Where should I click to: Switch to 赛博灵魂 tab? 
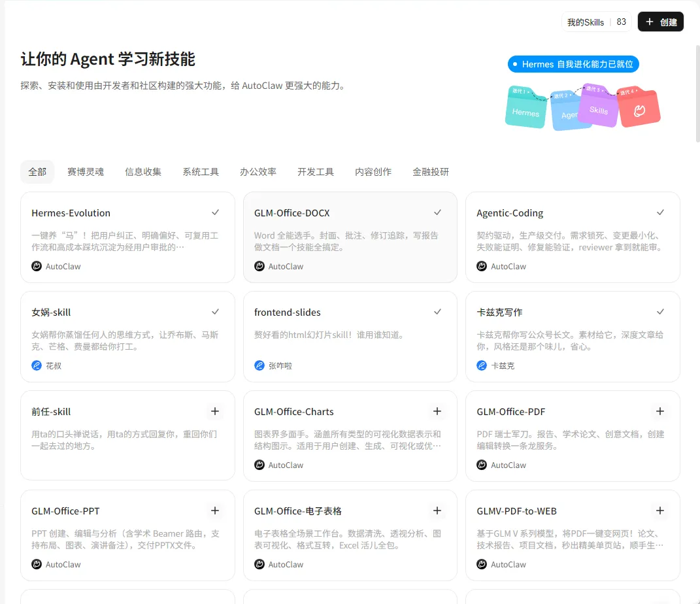click(86, 172)
